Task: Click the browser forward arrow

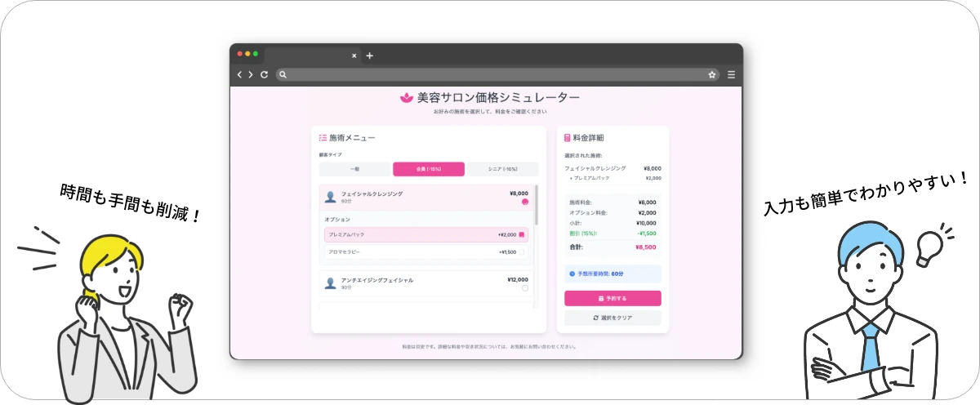Action: tap(251, 74)
